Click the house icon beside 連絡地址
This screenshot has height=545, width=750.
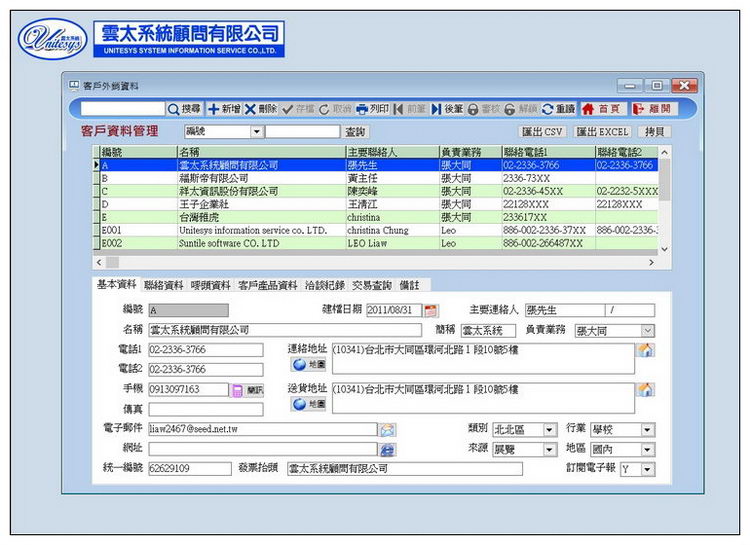[x=645, y=351]
